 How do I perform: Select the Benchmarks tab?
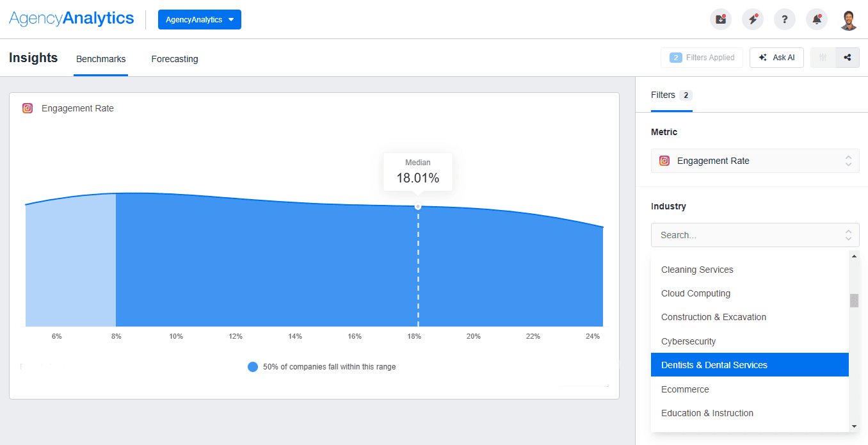pos(100,59)
